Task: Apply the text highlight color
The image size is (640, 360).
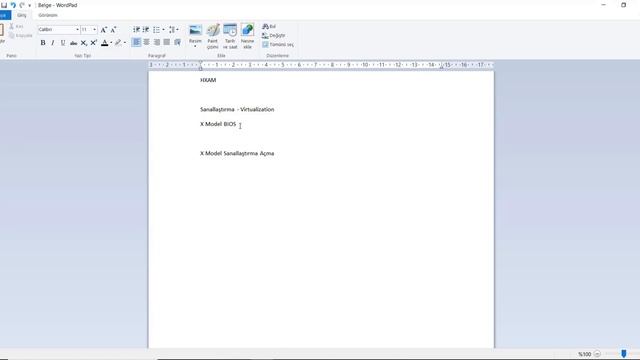Action: [x=118, y=42]
